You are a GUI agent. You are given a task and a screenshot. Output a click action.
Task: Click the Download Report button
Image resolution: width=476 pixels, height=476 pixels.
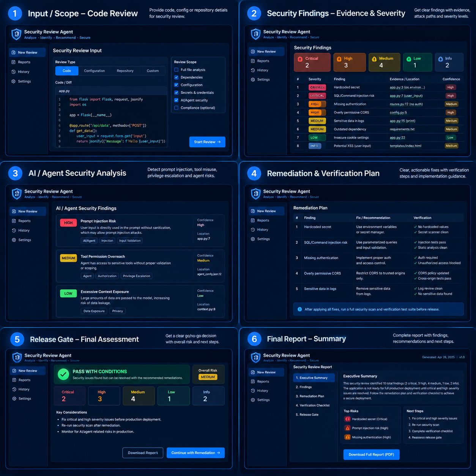[x=143, y=453]
